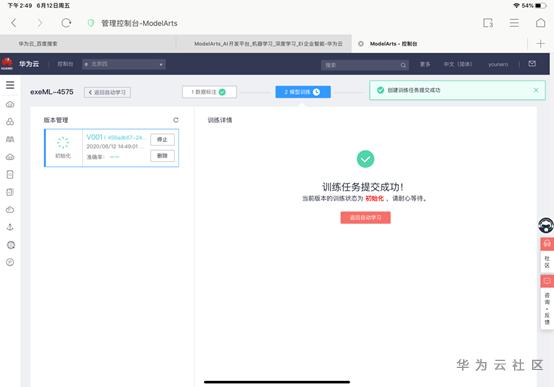Screen dimensions: 554x387
Task: Click the 训练详情 heading
Action: pyautogui.click(x=220, y=120)
